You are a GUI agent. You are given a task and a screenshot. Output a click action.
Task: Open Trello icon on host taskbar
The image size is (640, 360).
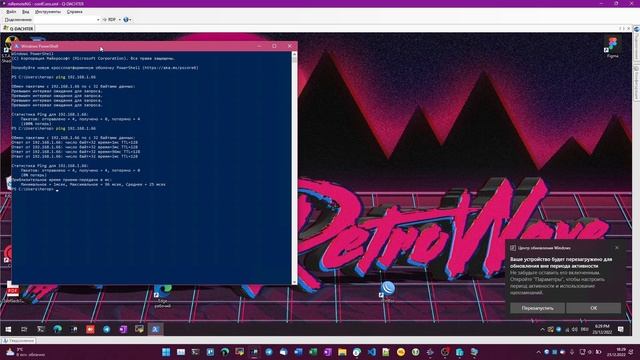[210, 352]
